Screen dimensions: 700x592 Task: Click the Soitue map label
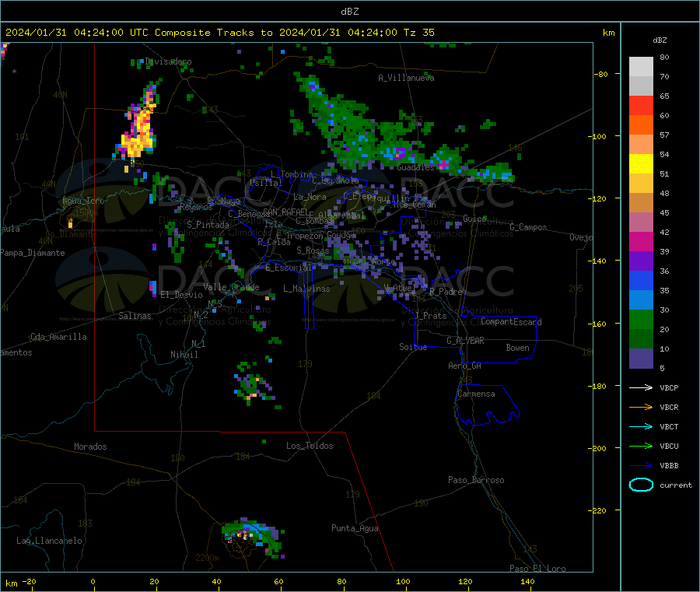point(413,347)
